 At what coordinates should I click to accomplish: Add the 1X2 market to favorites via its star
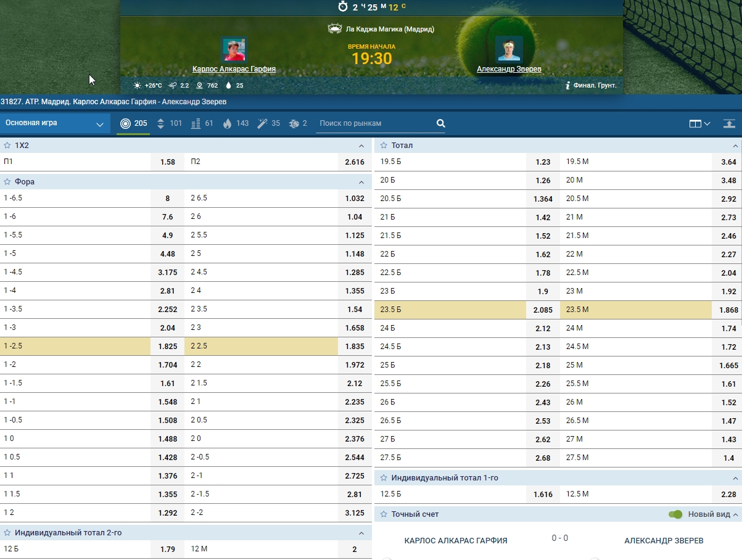7,146
